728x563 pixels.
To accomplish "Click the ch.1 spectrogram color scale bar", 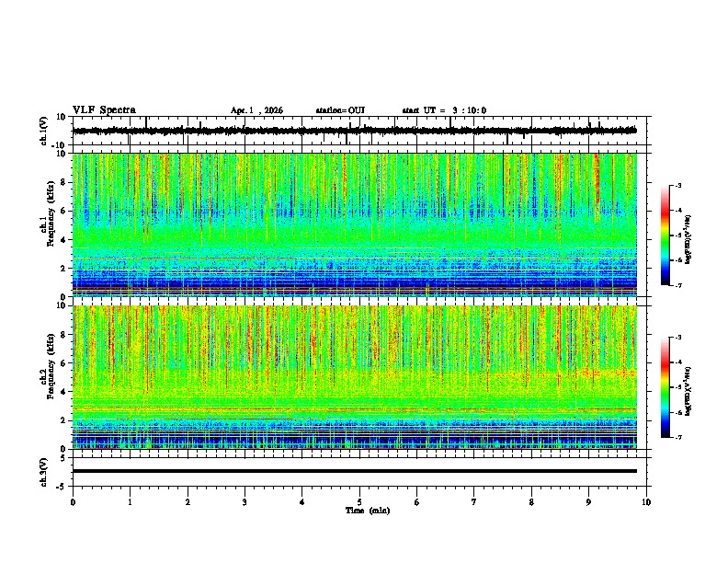I will tap(665, 236).
